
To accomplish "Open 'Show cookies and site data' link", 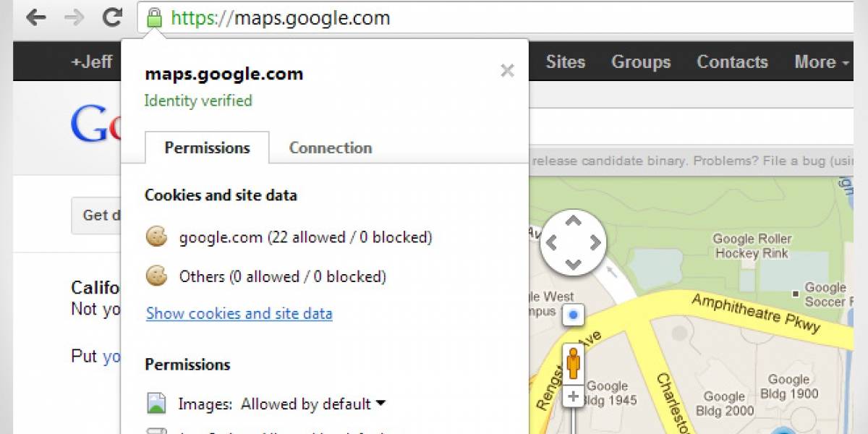I will click(239, 313).
